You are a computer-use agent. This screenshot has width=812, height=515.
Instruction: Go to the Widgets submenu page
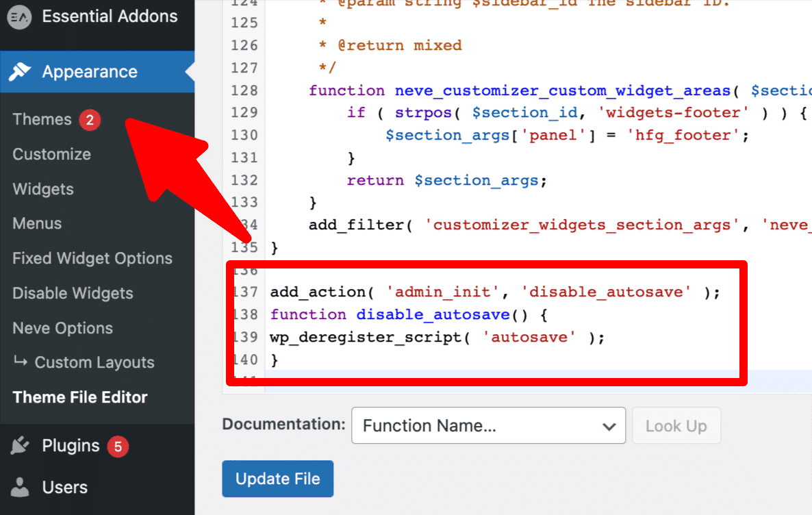coord(42,189)
